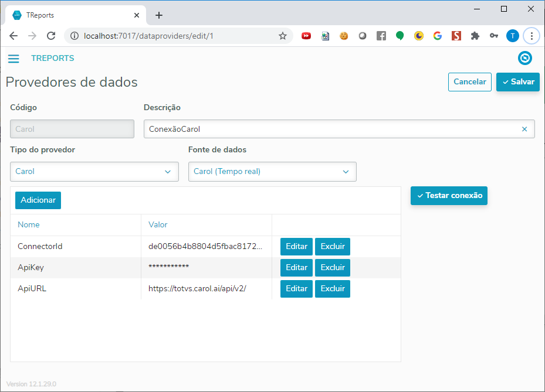
Task: Open a new browser tab
Action: pyautogui.click(x=159, y=15)
